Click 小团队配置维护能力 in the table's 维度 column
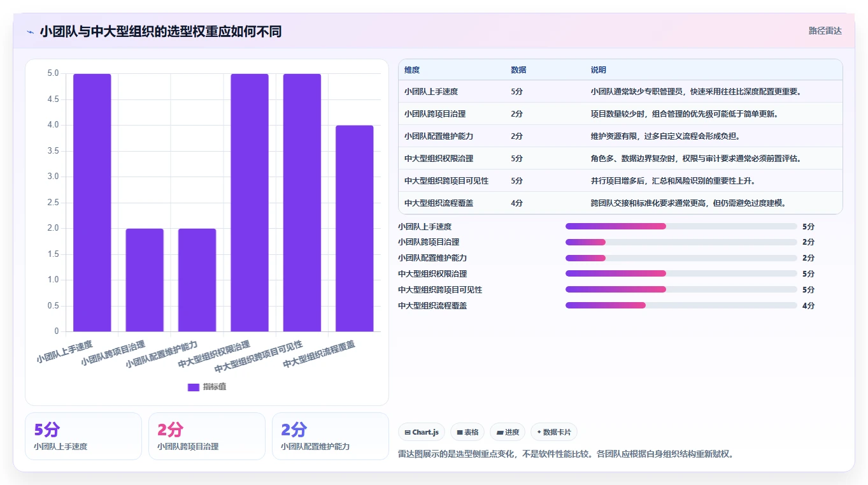The width and height of the screenshot is (868, 485). [x=439, y=136]
